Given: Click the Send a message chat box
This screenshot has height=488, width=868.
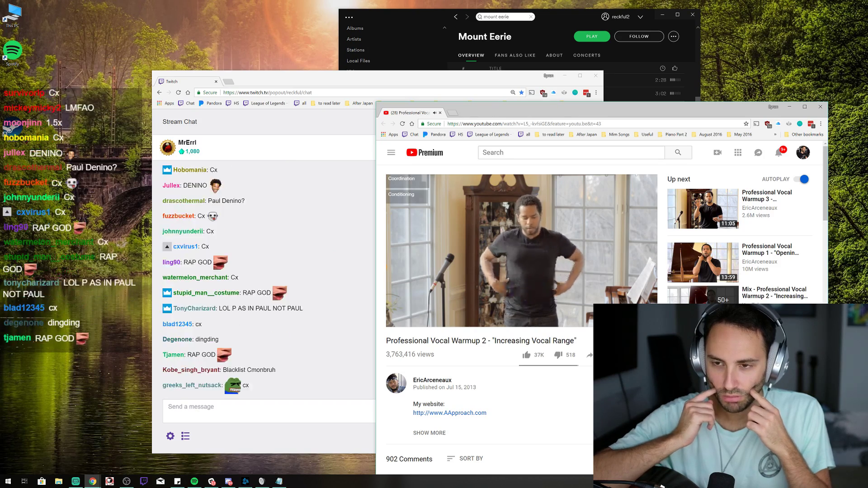Looking at the screenshot, I should click(269, 411).
